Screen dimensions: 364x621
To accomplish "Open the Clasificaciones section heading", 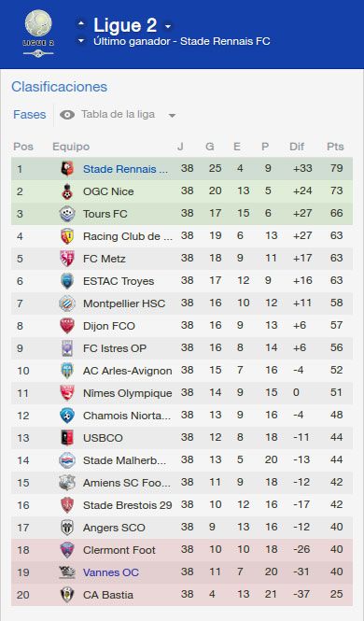I will click(x=60, y=87).
